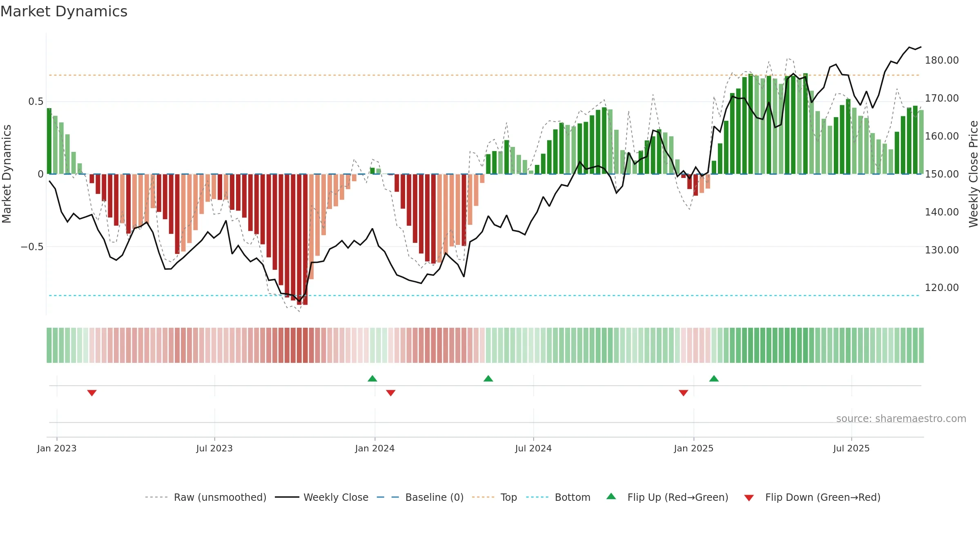Click the 180.00 price axis value
980x551 pixels.
[942, 60]
